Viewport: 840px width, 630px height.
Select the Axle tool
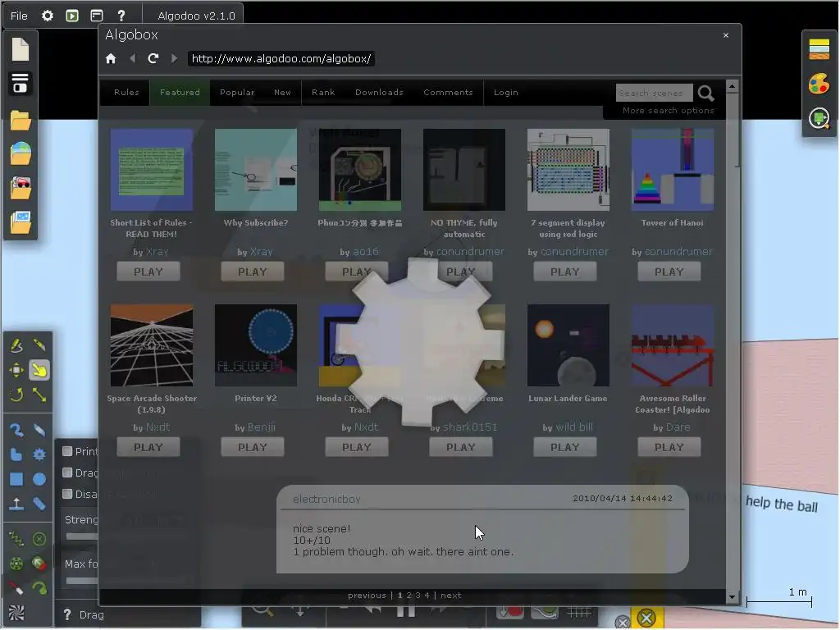point(16,564)
